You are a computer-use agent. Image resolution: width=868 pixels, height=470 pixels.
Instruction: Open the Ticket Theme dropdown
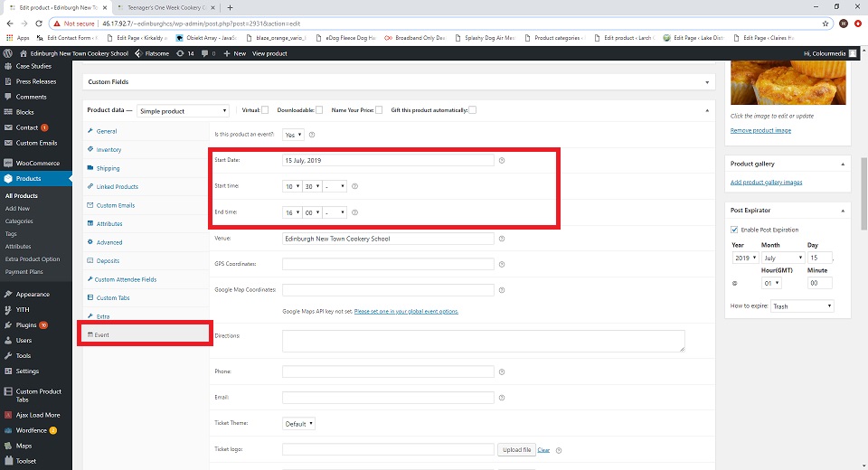299,423
